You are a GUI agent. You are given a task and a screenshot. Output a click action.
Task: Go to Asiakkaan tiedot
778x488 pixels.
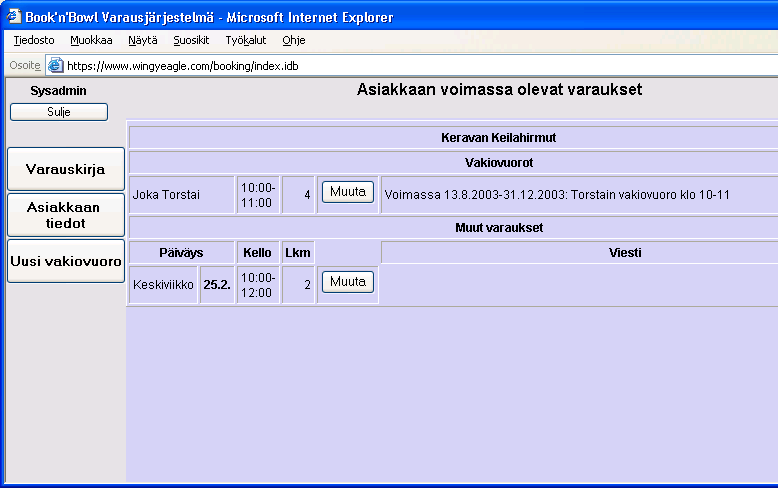(66, 215)
